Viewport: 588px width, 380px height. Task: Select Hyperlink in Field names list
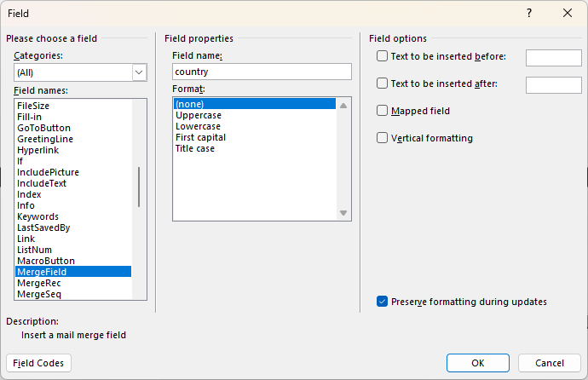[x=37, y=150]
